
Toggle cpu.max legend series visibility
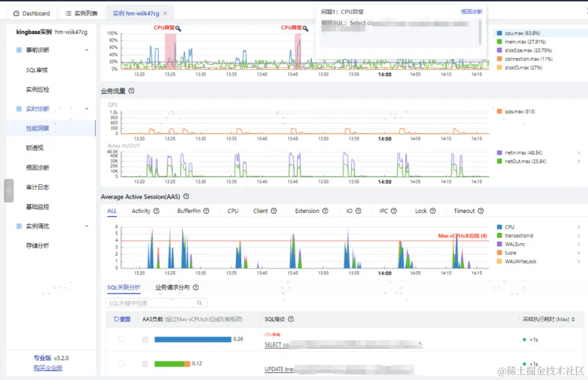519,33
